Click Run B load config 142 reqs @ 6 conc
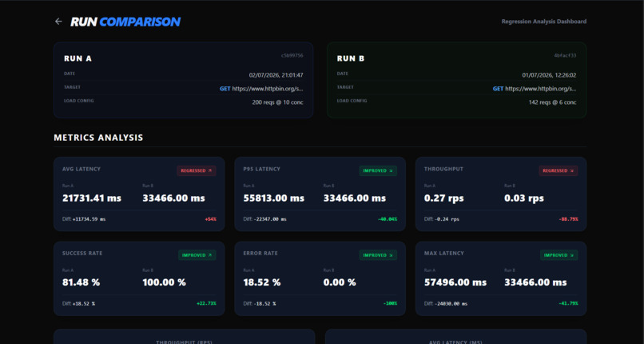The image size is (644, 344). coord(552,102)
